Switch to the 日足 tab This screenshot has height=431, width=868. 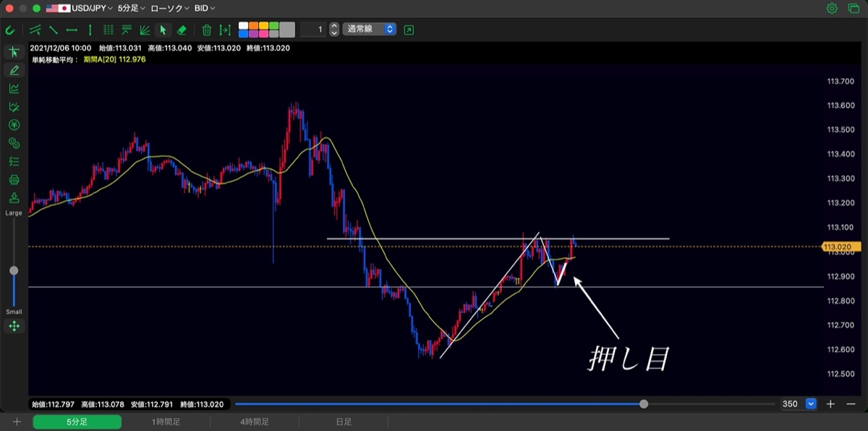[344, 422]
